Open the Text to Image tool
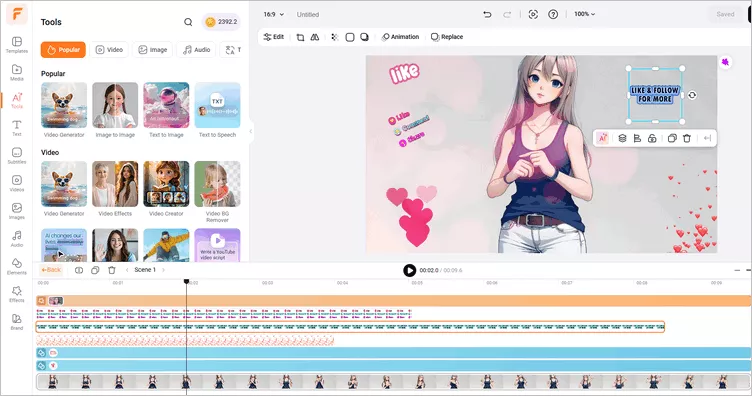 (166, 110)
